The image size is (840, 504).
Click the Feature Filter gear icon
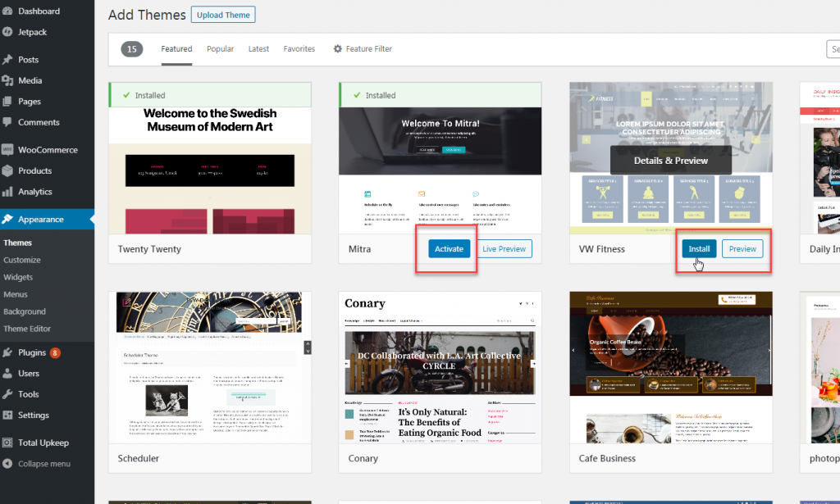tap(337, 48)
